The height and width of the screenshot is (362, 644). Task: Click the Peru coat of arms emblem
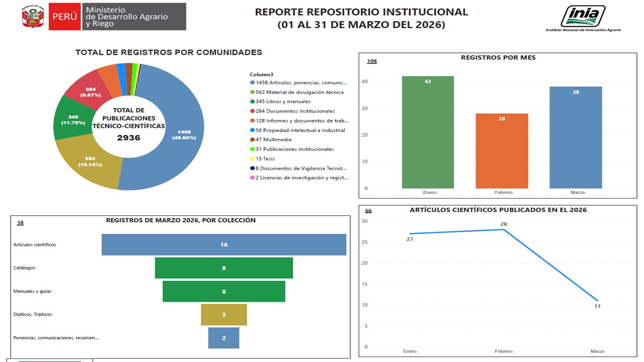[33, 17]
